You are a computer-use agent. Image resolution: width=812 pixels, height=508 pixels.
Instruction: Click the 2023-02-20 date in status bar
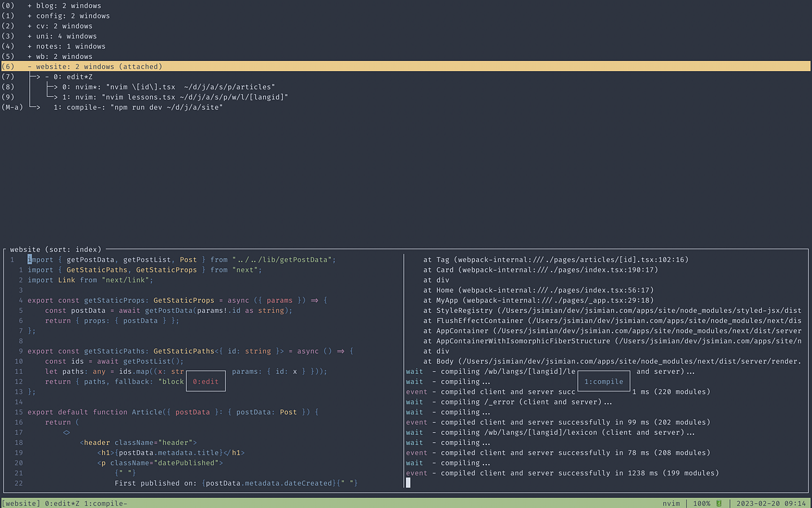click(753, 503)
